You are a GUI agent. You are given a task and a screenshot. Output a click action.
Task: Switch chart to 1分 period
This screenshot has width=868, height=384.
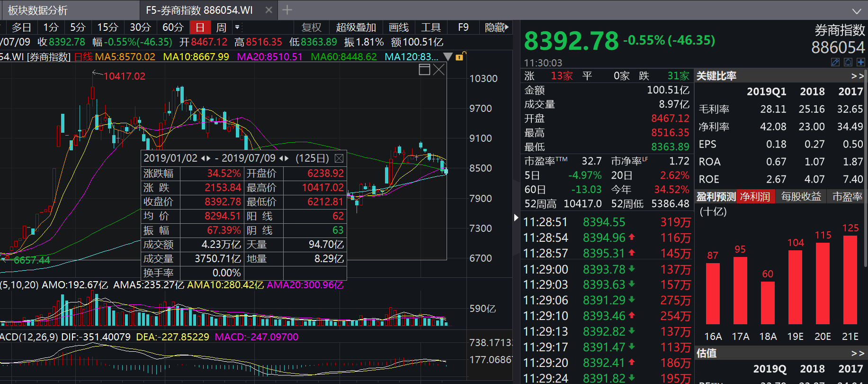point(51,27)
